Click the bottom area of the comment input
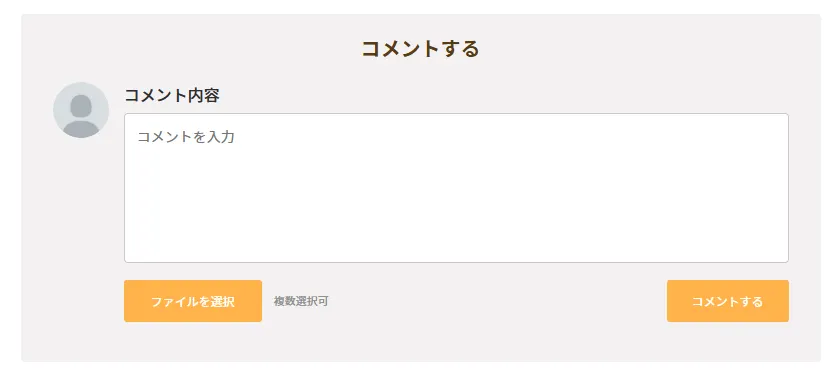 click(456, 245)
